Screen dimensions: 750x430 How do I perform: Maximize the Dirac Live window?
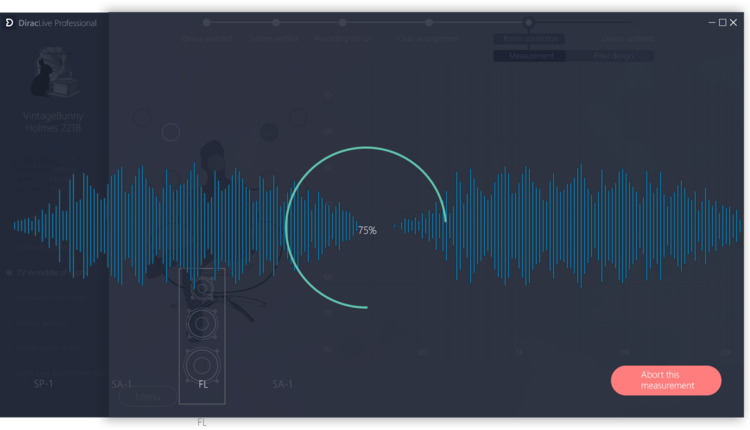click(723, 22)
